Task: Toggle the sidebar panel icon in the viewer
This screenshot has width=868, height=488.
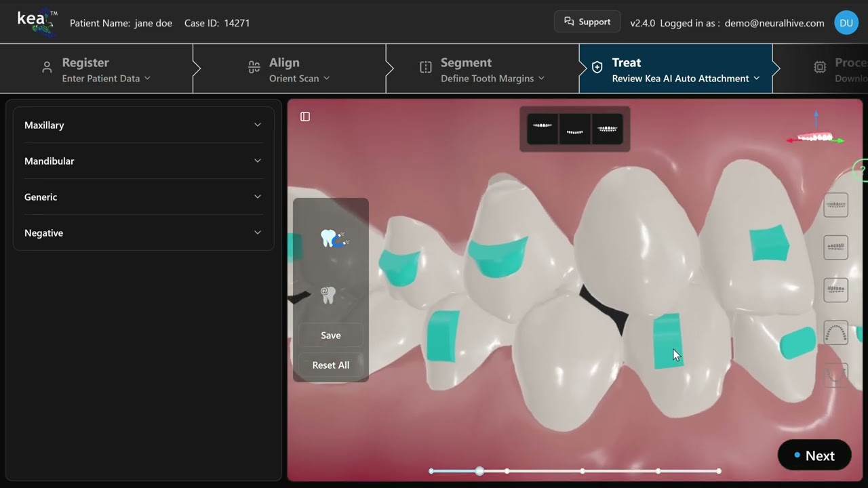Action: pos(305,117)
